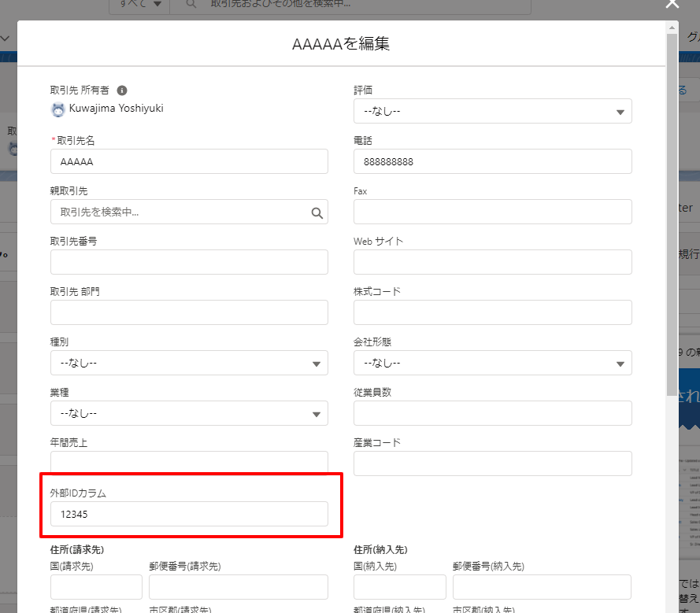
Task: Click the 外部IDカラム field with 12345
Action: point(189,514)
